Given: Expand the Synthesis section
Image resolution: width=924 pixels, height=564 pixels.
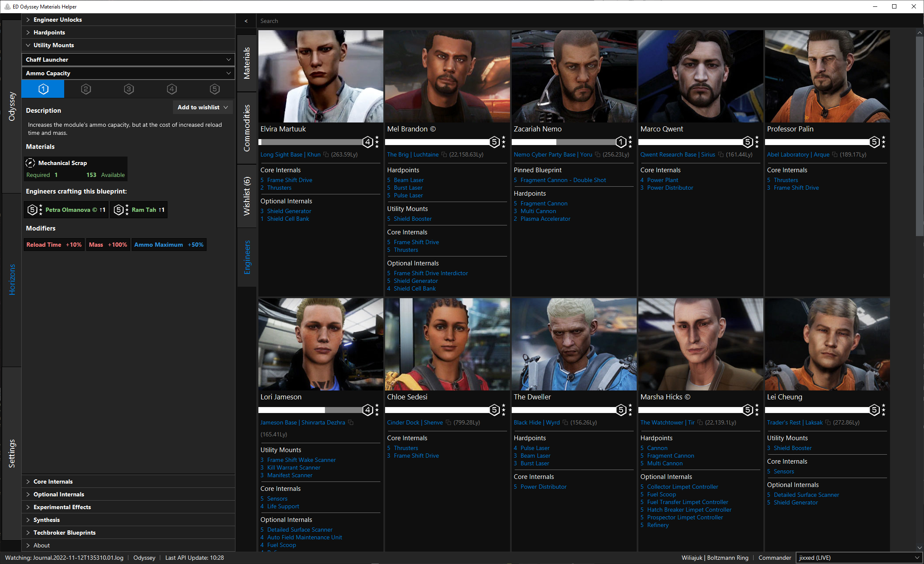Looking at the screenshot, I should [128, 520].
